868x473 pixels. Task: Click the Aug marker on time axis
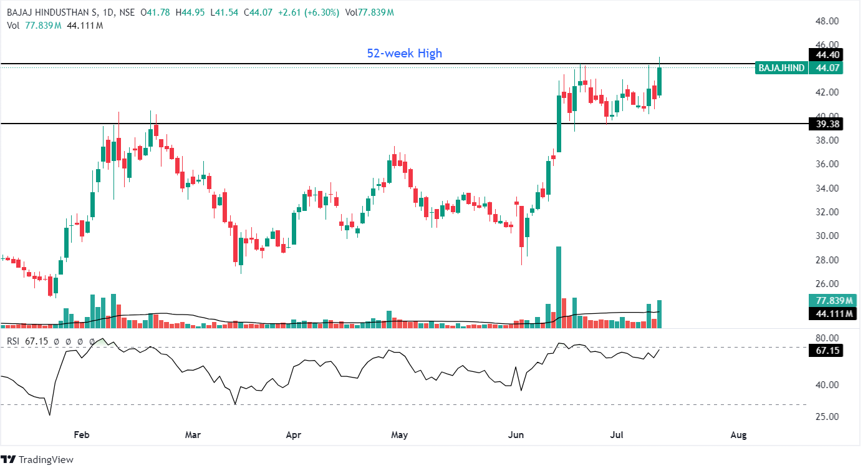tap(738, 434)
